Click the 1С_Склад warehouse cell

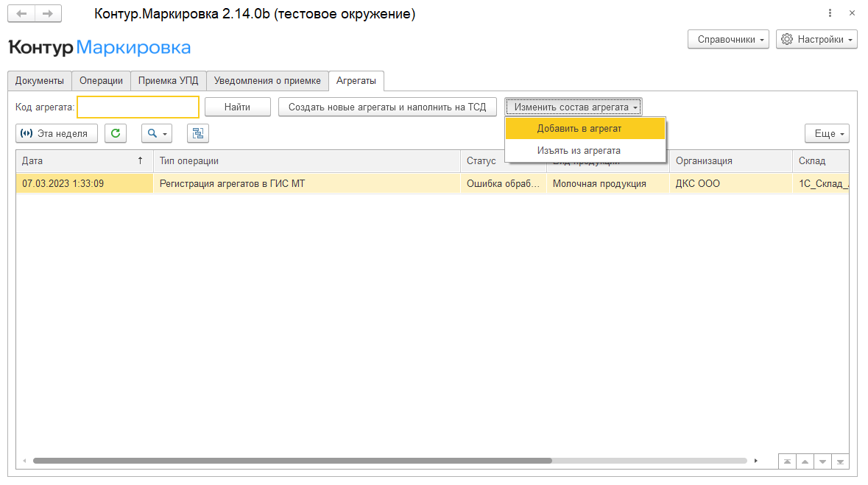820,184
